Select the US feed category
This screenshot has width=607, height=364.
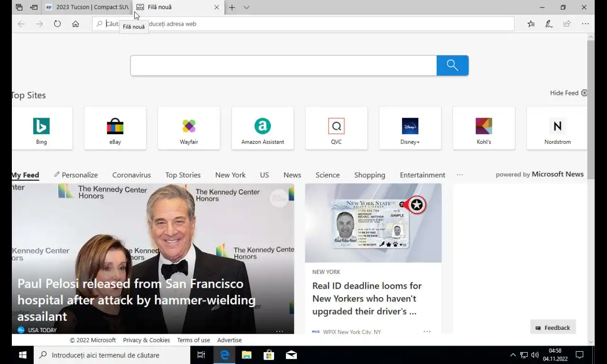pos(265,175)
